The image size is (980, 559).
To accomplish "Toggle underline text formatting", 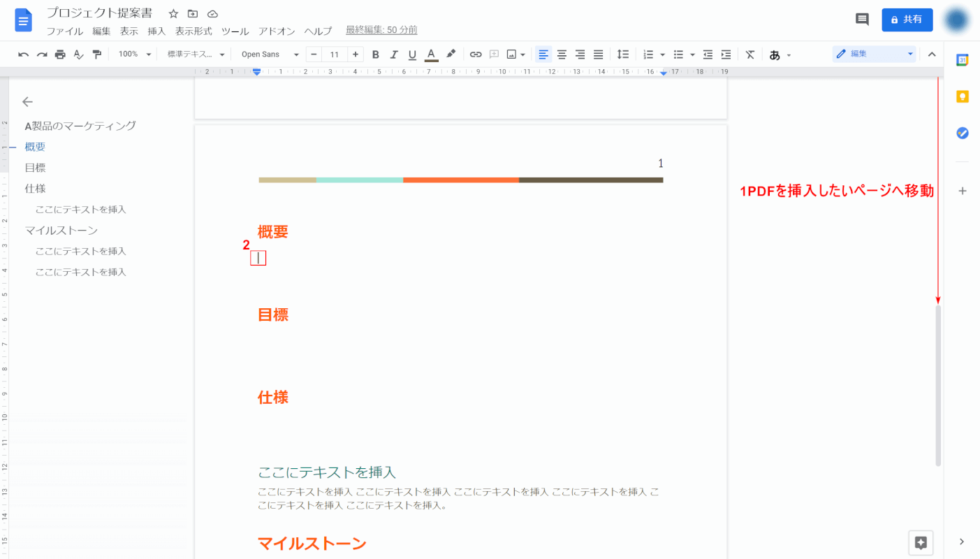I will [412, 55].
